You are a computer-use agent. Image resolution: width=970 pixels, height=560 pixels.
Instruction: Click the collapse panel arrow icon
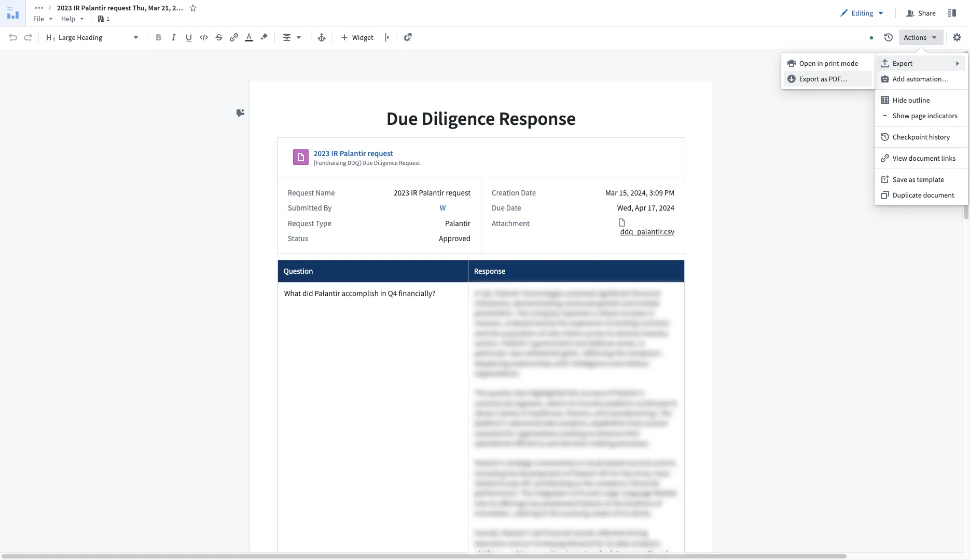(387, 37)
